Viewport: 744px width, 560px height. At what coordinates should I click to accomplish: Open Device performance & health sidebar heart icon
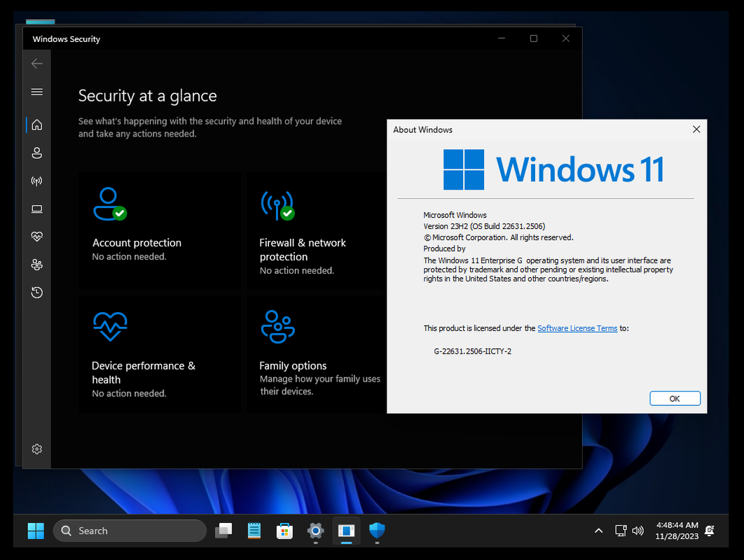(x=36, y=236)
